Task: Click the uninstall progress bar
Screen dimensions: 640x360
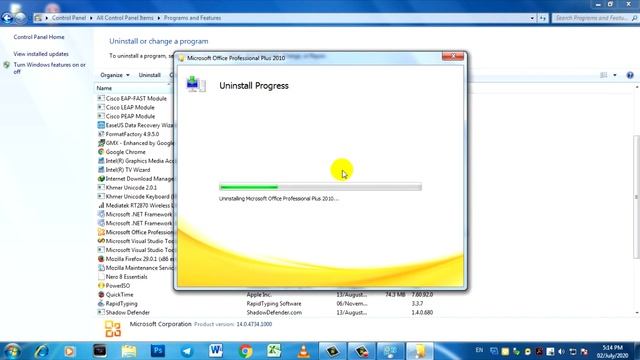Action: coord(320,187)
